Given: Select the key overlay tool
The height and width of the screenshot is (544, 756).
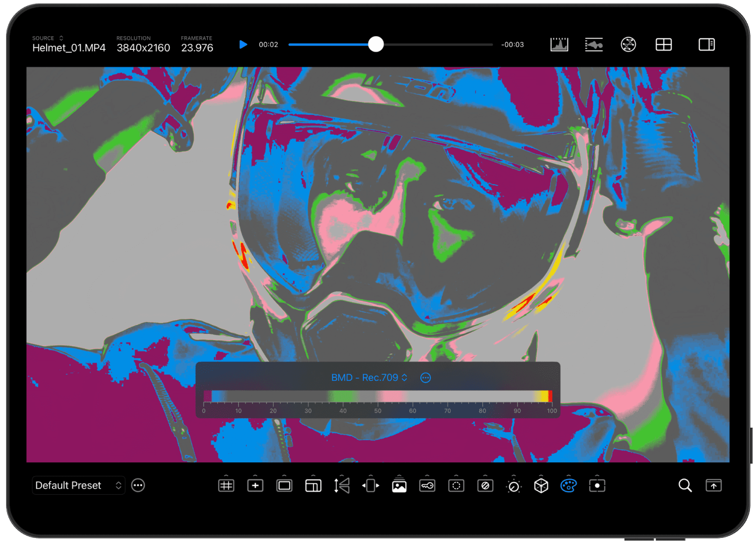Looking at the screenshot, I should [x=427, y=485].
